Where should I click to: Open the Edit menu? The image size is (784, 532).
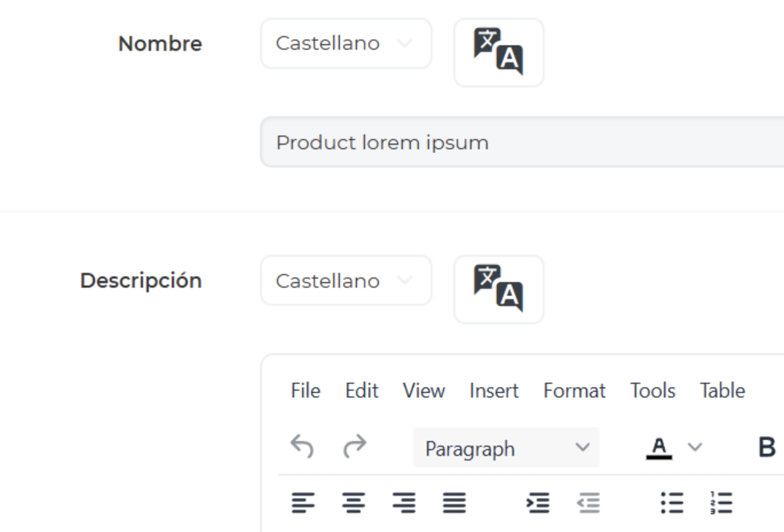click(362, 391)
